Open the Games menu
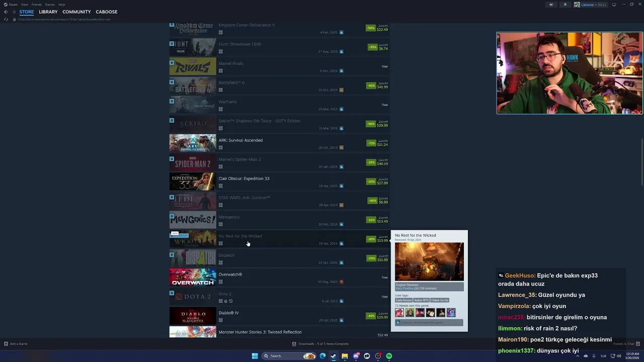This screenshot has height=362, width=644. click(50, 5)
